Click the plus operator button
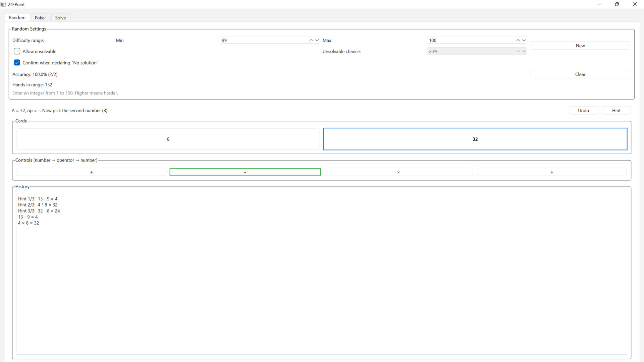 tap(91, 172)
